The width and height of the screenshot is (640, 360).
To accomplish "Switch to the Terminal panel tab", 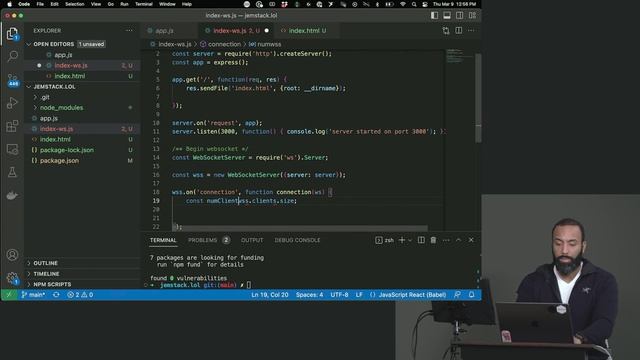I will coord(163,240).
